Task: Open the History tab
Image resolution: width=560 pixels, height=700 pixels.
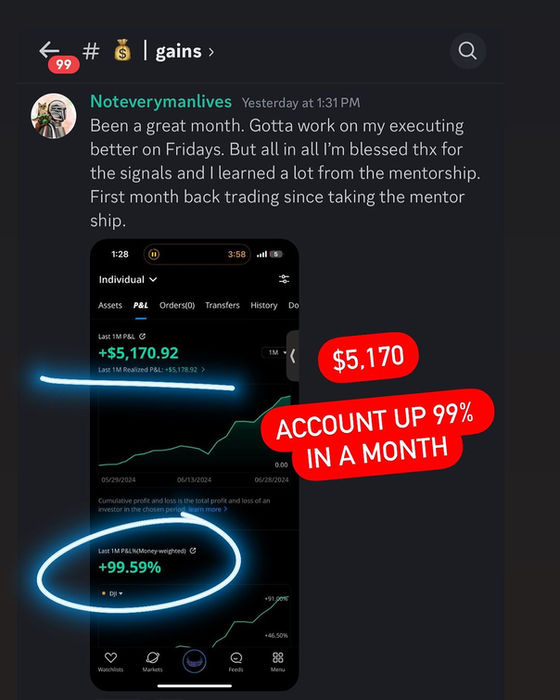Action: click(264, 305)
